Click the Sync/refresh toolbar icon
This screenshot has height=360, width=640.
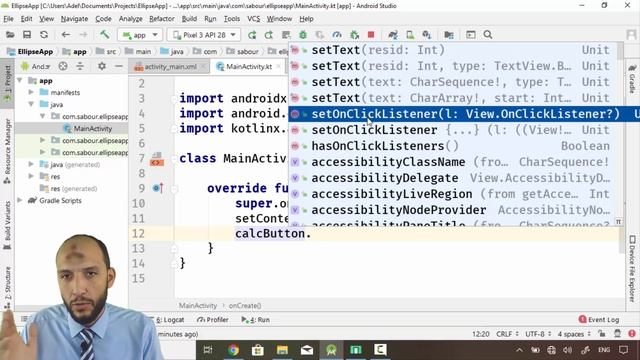44,35
